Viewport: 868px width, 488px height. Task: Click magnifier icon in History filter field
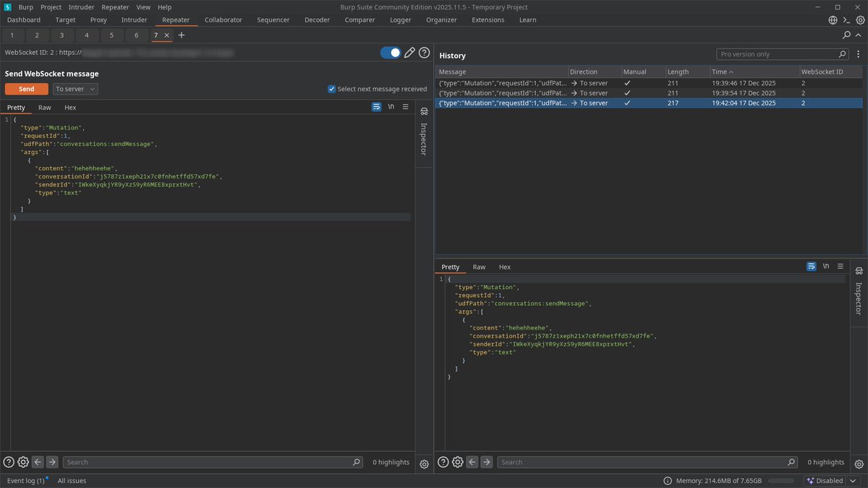click(842, 54)
